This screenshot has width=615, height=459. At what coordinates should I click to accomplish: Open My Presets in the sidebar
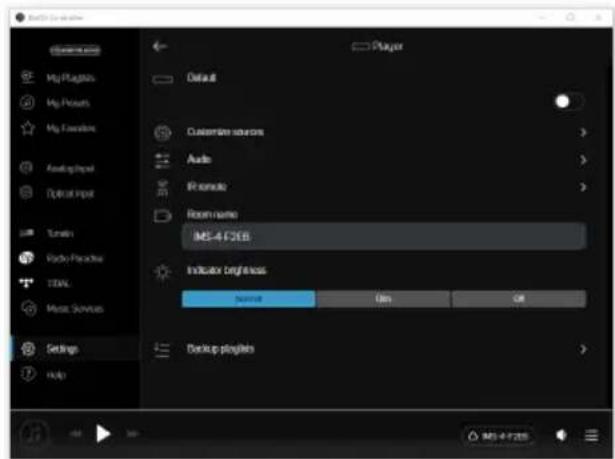tap(75, 103)
